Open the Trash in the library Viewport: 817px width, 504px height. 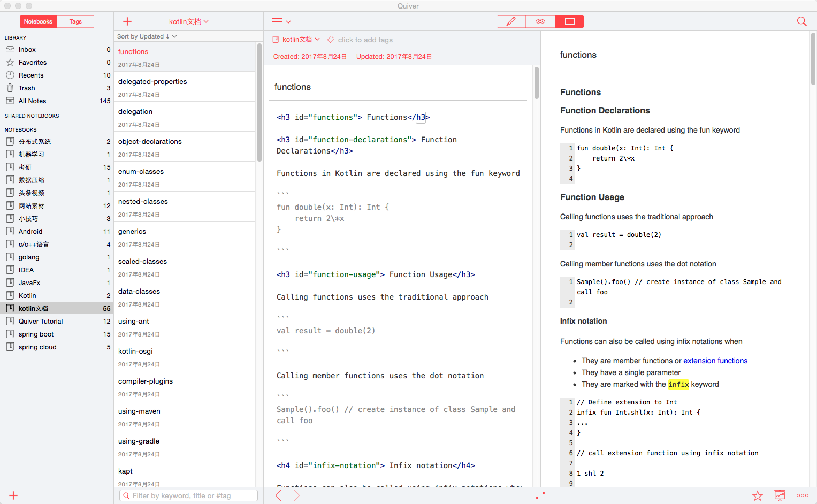click(x=57, y=88)
